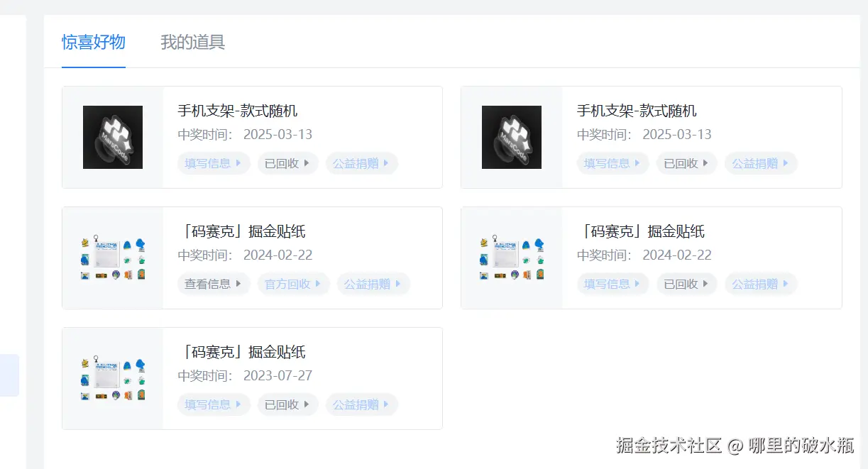Open the 手机支架-款式随机 product title

237,111
